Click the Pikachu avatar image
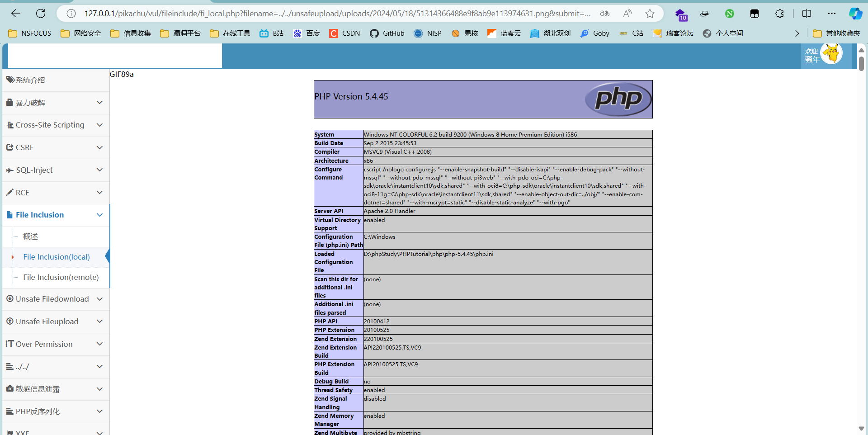This screenshot has width=868, height=435. [831, 54]
